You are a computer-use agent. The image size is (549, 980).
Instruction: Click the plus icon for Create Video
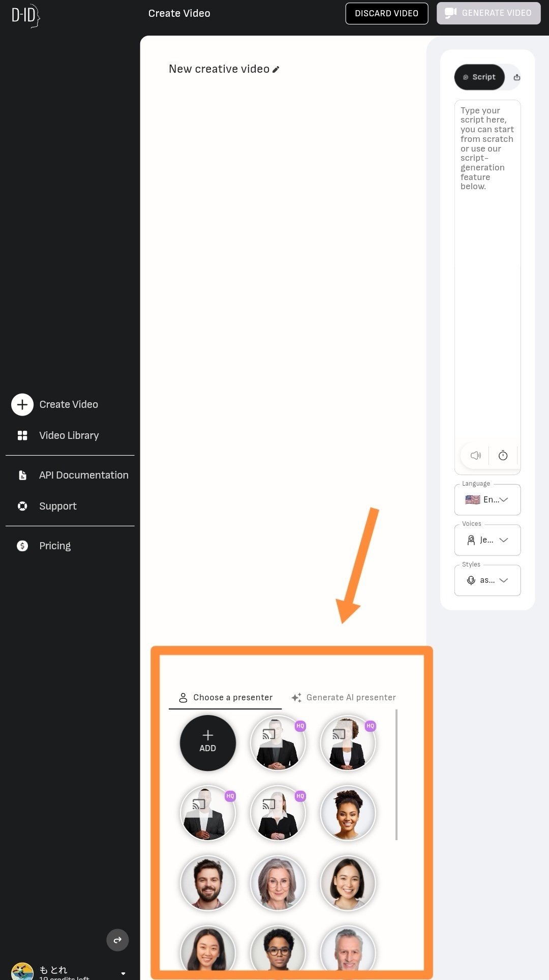(x=22, y=405)
